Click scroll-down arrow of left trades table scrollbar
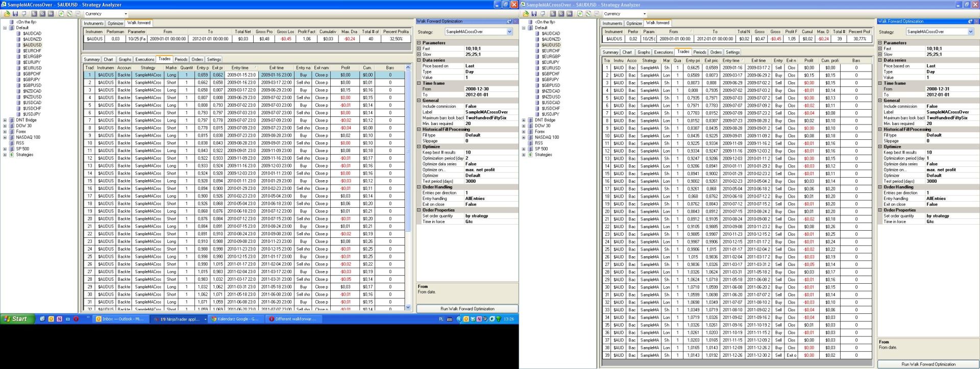The width and height of the screenshot is (980, 369). [x=408, y=307]
